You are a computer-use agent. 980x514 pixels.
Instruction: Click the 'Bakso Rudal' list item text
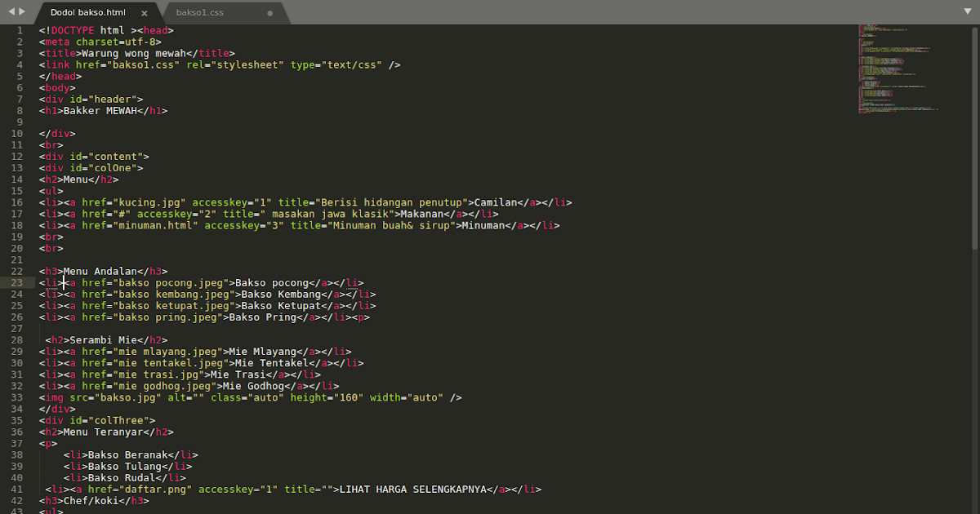point(120,477)
